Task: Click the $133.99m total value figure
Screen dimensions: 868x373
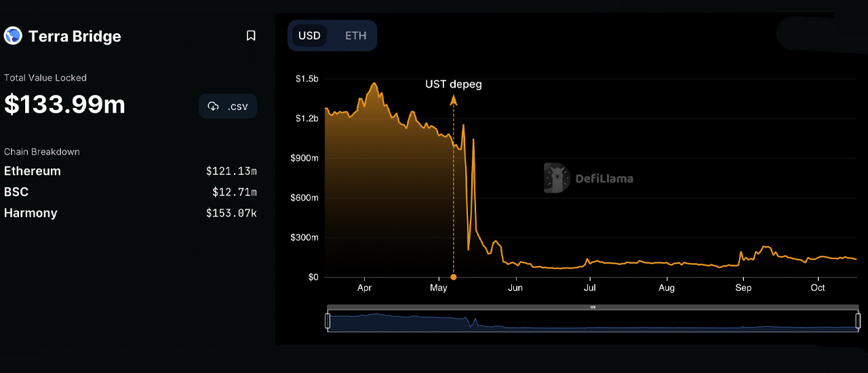Action: 64,104
